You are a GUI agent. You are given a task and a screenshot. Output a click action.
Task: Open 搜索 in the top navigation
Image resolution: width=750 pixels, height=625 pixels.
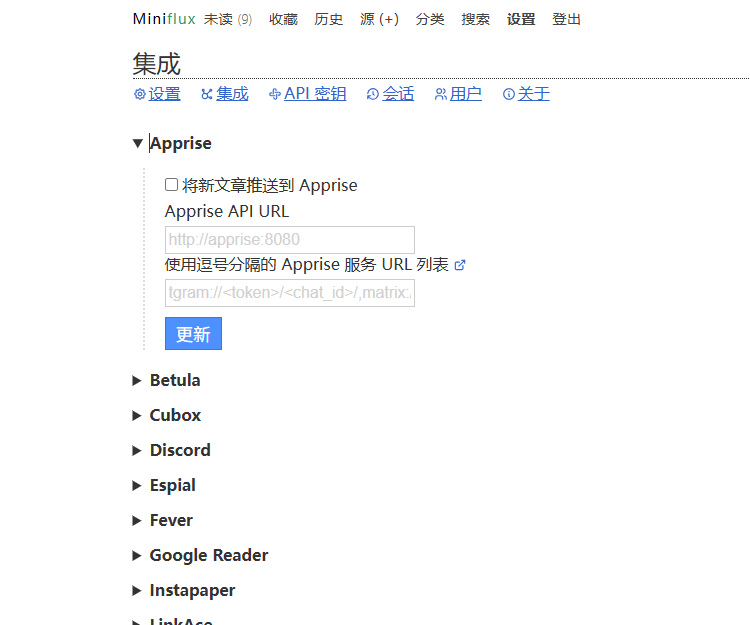475,19
